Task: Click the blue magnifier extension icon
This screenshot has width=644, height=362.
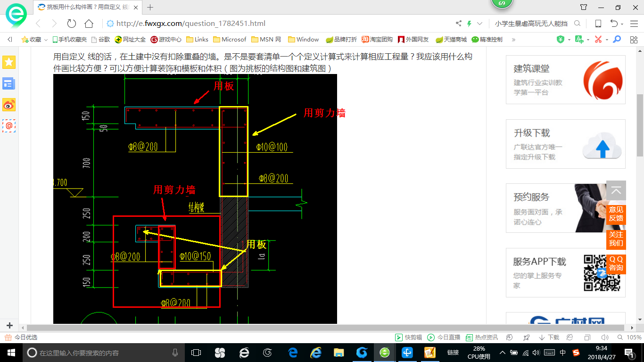Action: coord(617,40)
